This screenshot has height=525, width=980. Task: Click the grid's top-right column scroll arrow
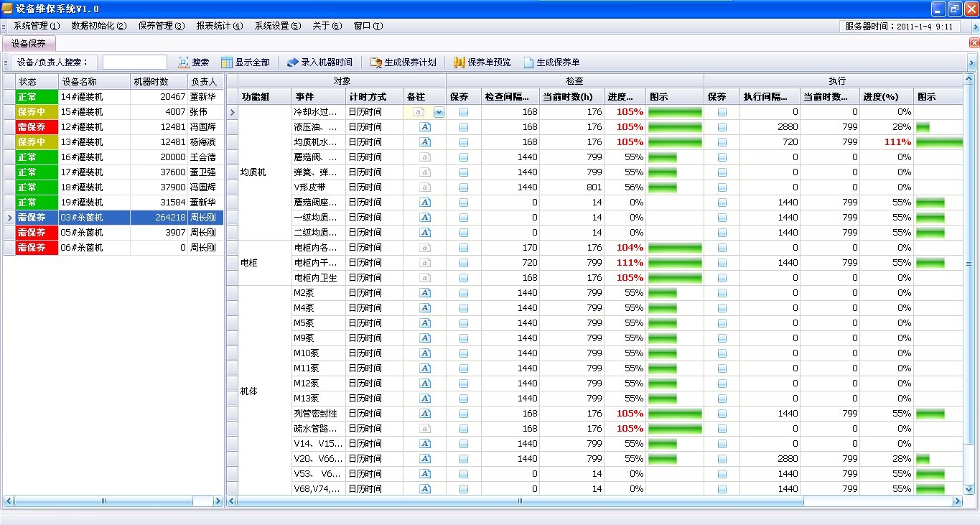tap(969, 80)
